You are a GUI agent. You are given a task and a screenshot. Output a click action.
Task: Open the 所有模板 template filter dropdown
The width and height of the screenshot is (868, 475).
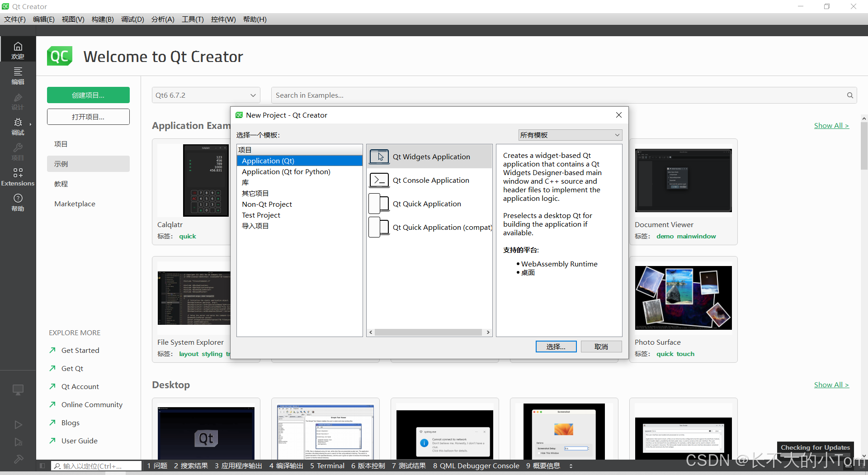point(570,135)
